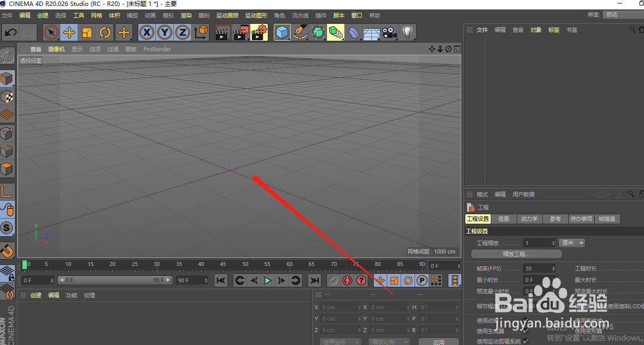Toggle 使用生成器 checkbox
Viewport: 644px width, 345px height.
point(526,331)
